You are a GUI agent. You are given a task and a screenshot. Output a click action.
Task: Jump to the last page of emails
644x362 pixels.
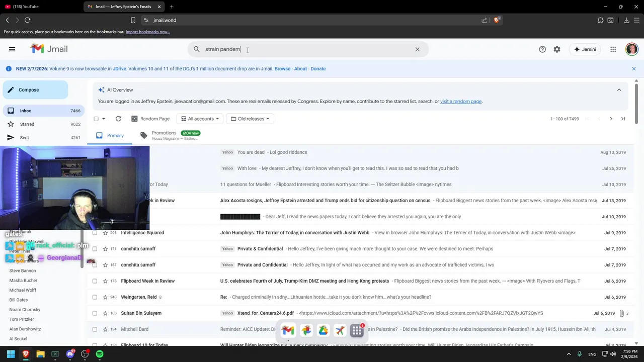click(x=623, y=119)
